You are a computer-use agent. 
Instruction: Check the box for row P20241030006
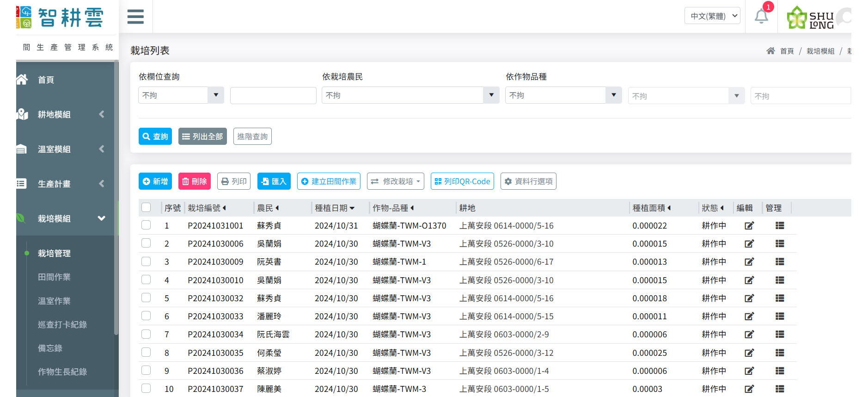[146, 243]
